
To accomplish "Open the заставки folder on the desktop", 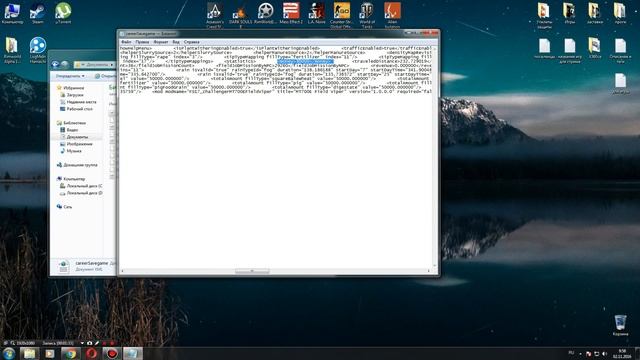I will (595, 13).
